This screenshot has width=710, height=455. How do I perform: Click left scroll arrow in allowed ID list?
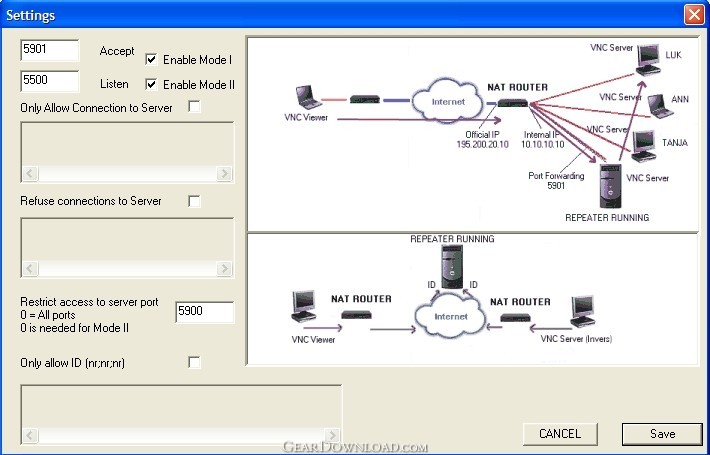30,436
